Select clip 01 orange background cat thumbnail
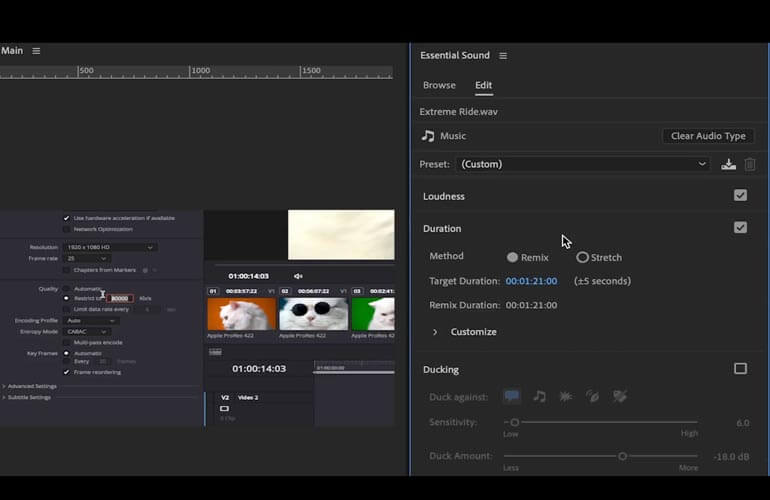Viewport: 770px width, 500px height. 242,314
